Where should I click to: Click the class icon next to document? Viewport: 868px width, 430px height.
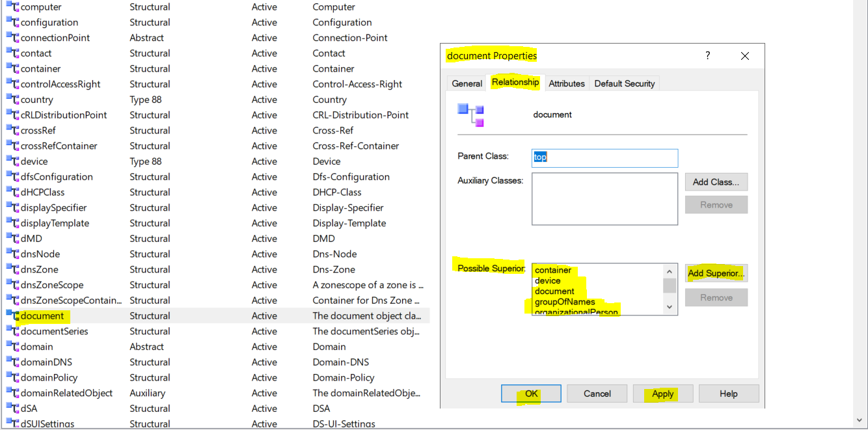13,316
